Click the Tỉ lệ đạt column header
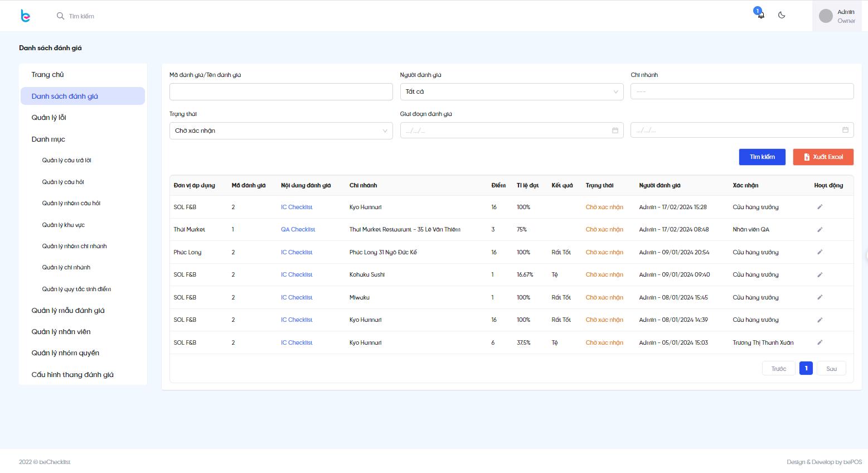 pyautogui.click(x=527, y=185)
